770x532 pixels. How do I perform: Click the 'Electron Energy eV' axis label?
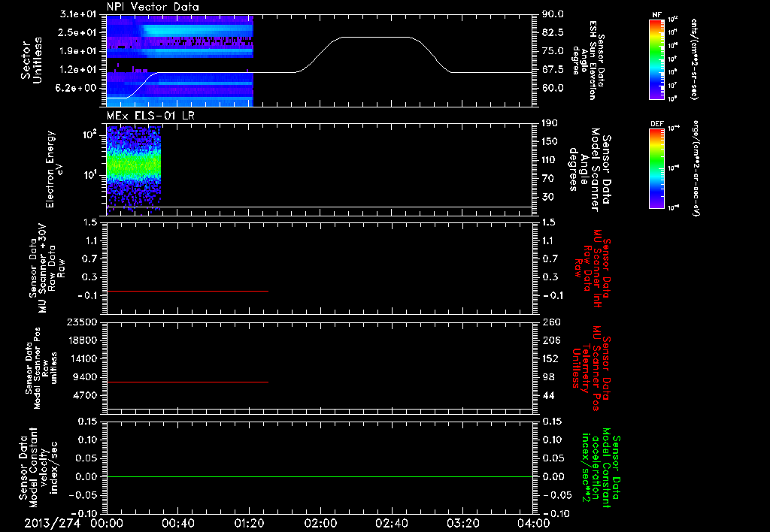(x=55, y=169)
